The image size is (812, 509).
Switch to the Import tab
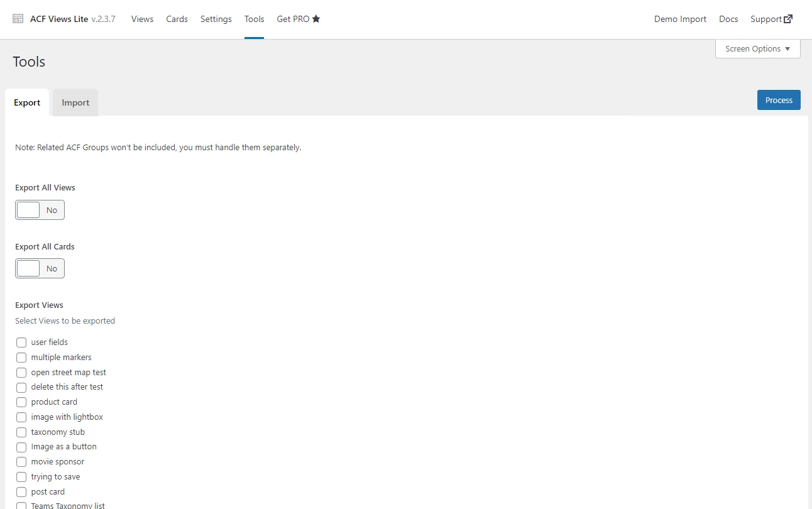point(75,102)
